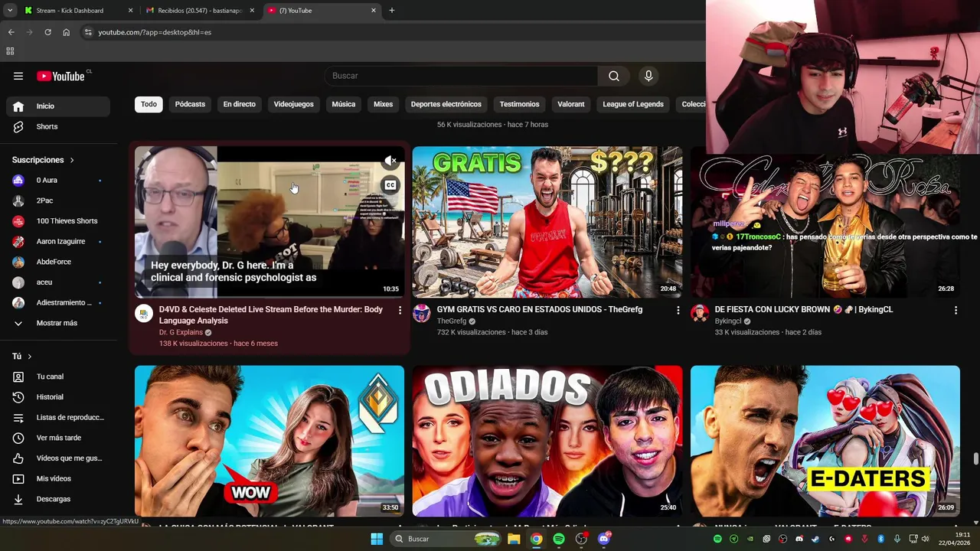
Task: Unmute the D4VD video preview
Action: 390,161
